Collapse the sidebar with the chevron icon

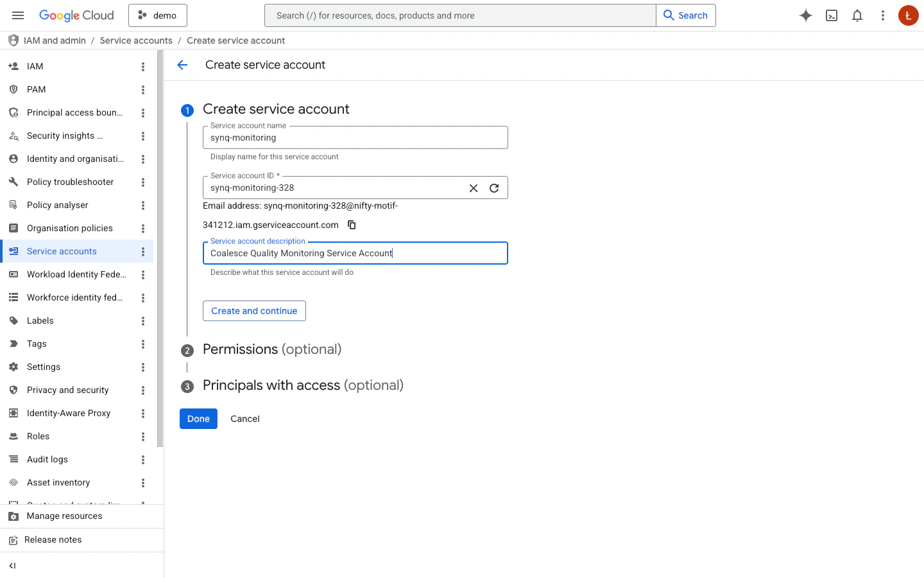click(12, 566)
